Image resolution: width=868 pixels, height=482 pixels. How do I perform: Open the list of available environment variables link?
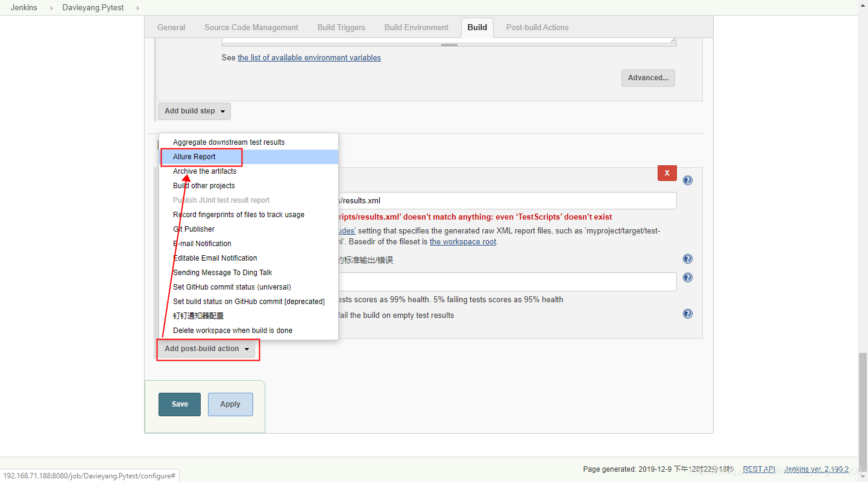pyautogui.click(x=309, y=58)
